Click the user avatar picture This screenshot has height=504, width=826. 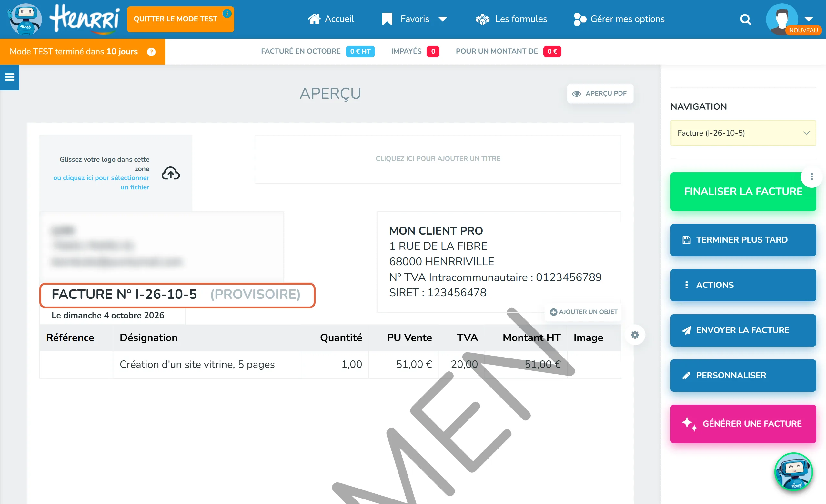pyautogui.click(x=781, y=19)
